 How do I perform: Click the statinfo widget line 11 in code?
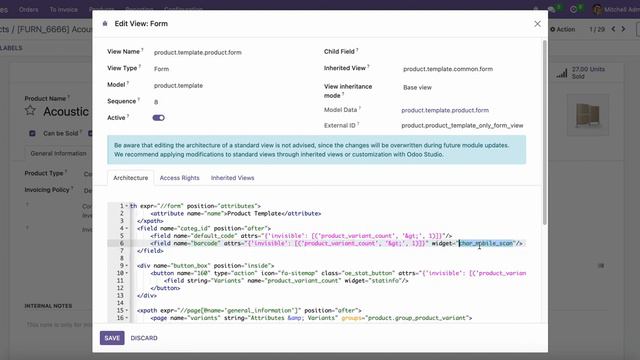click(x=286, y=281)
